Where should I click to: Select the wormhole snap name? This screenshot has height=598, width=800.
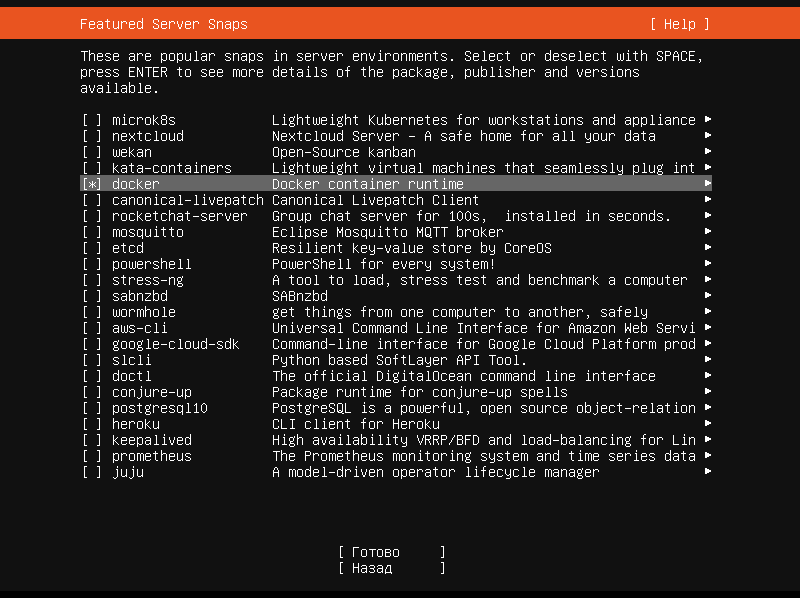point(144,312)
